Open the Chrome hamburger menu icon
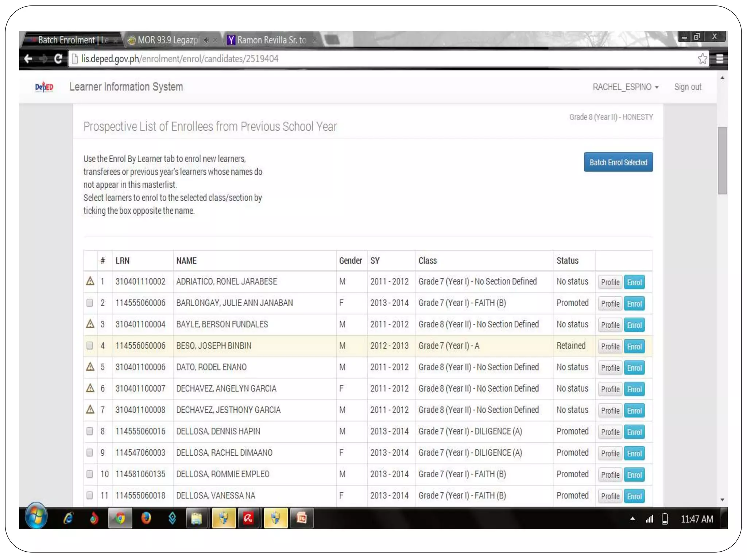Viewport: 747px width, 560px height. point(719,59)
